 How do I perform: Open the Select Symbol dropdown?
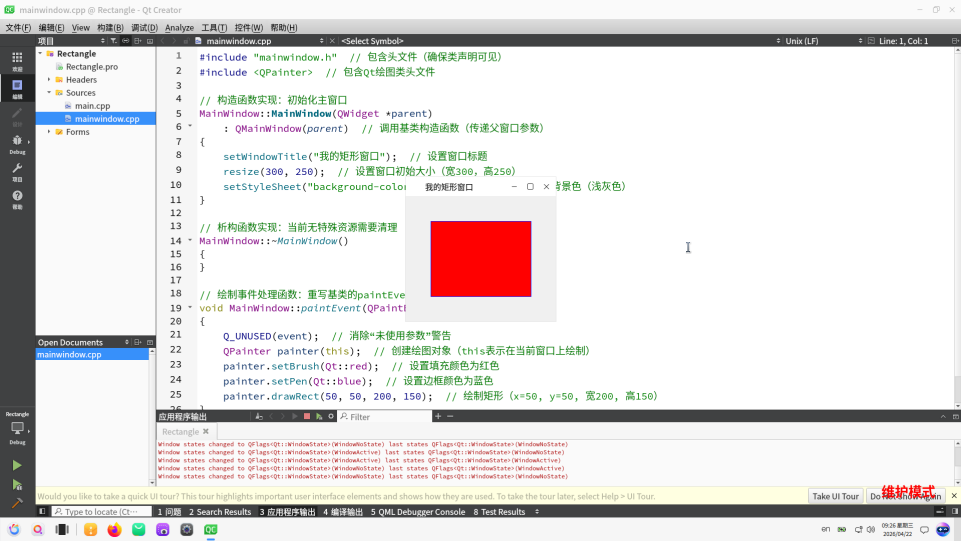tap(561, 41)
